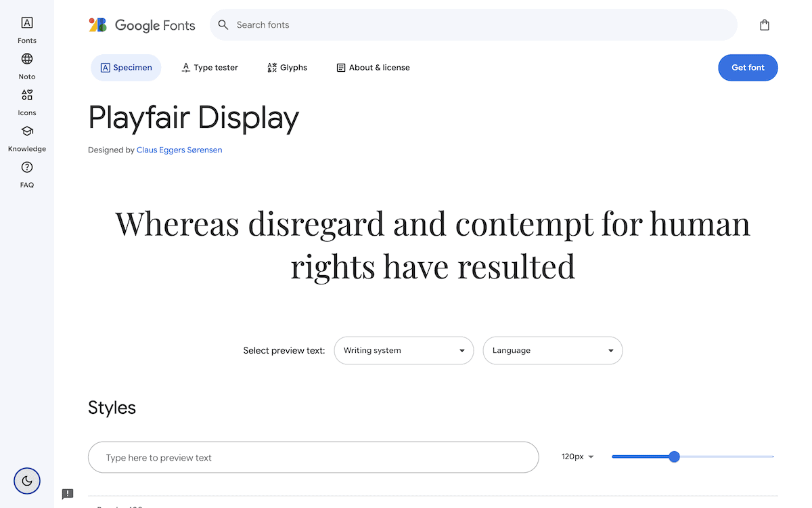This screenshot has width=812, height=508.
Task: Open the About & license tab
Action: point(373,67)
